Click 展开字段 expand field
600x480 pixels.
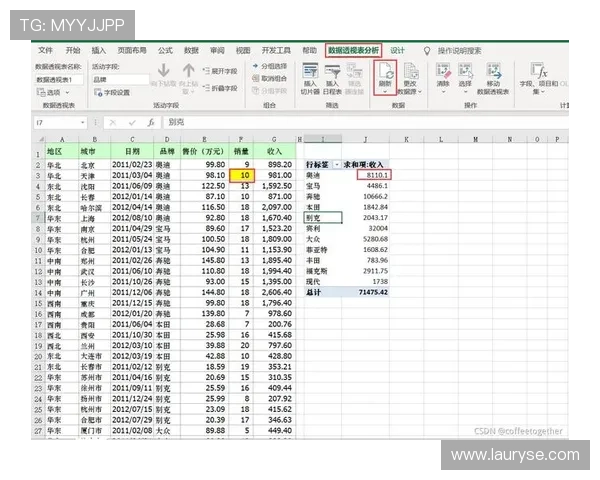[x=220, y=71]
